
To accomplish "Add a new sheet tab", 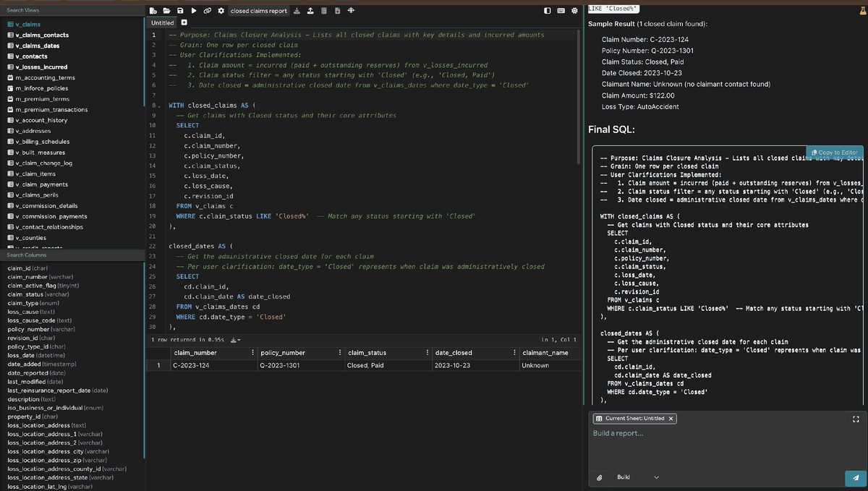I will (184, 23).
